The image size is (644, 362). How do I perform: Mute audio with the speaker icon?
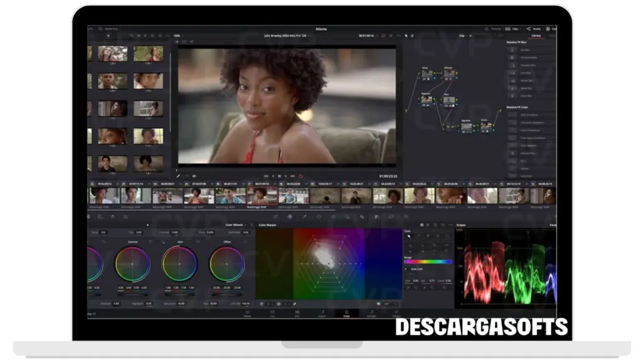[x=194, y=176]
